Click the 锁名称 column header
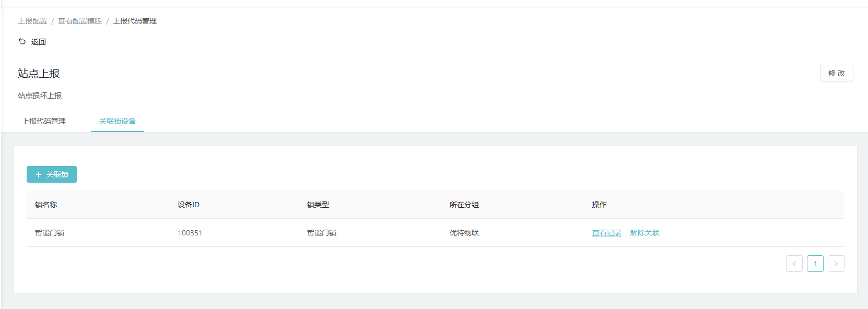 [46, 205]
